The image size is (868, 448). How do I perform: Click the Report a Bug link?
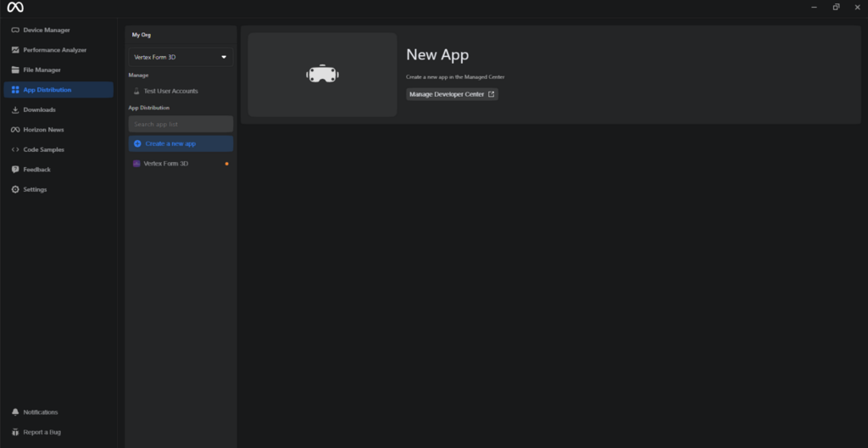tap(42, 432)
